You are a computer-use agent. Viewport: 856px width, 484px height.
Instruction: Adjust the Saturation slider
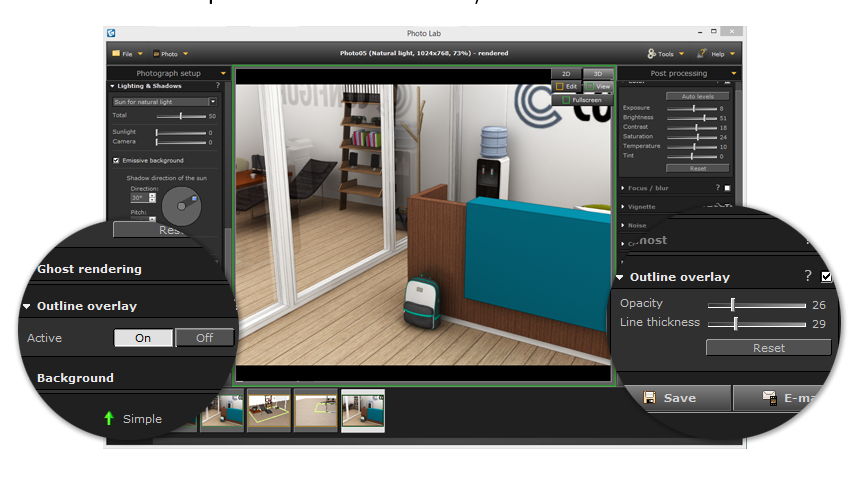pos(692,138)
